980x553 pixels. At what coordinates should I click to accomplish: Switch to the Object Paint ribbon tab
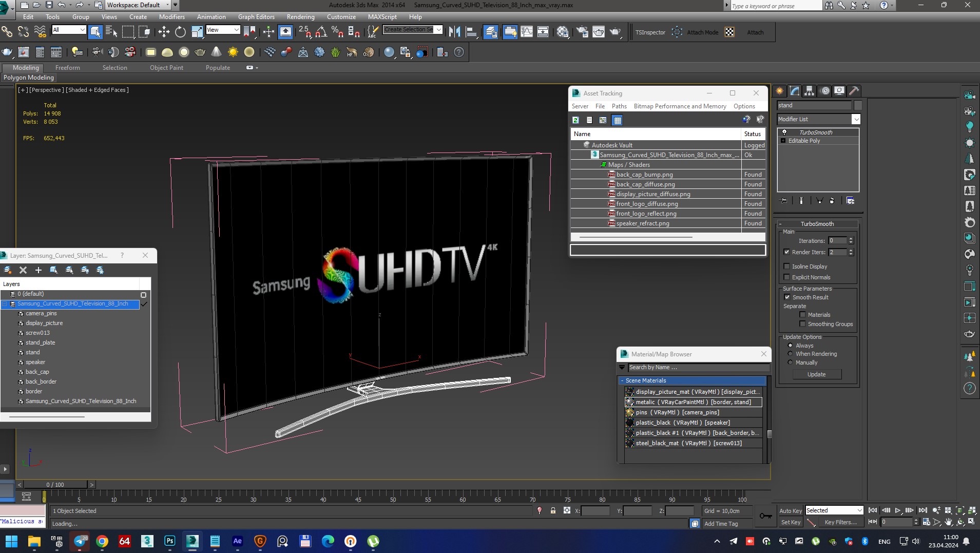166,68
